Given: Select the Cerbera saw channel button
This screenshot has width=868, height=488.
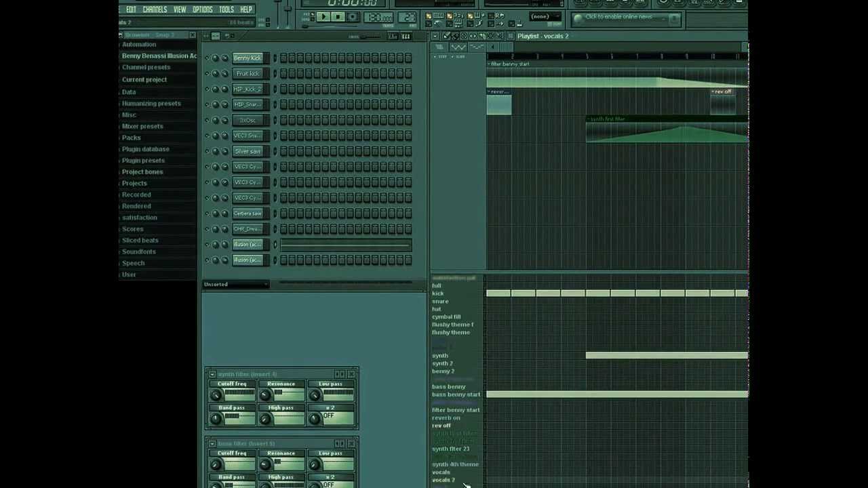Looking at the screenshot, I should 248,213.
